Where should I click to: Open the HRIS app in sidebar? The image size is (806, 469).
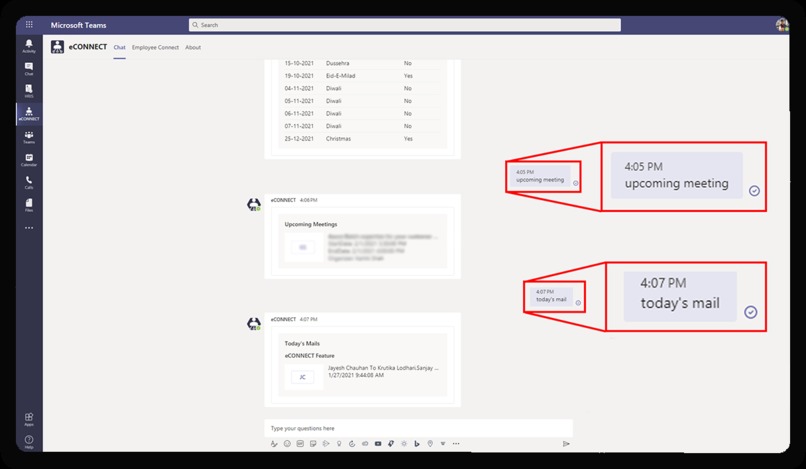coord(29,91)
